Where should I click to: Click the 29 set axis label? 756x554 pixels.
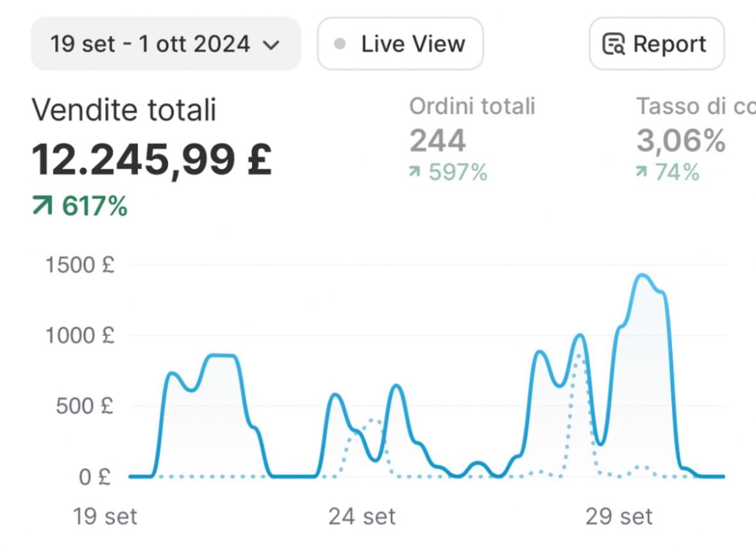tap(619, 516)
